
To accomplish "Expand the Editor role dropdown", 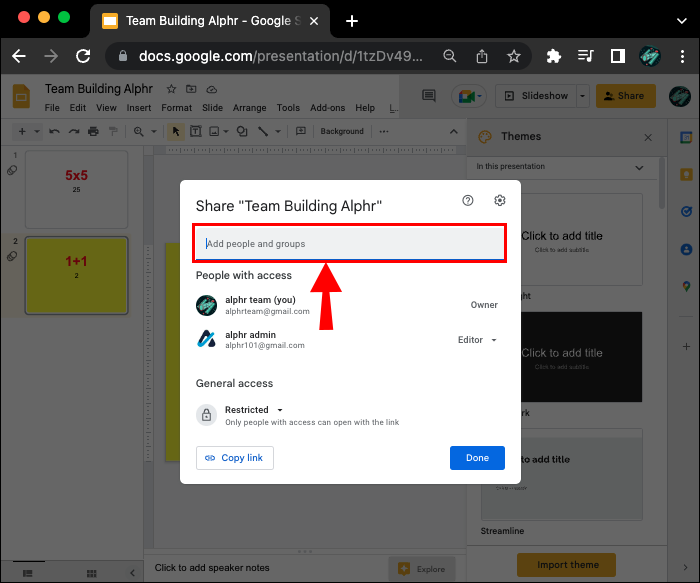I will pos(477,340).
